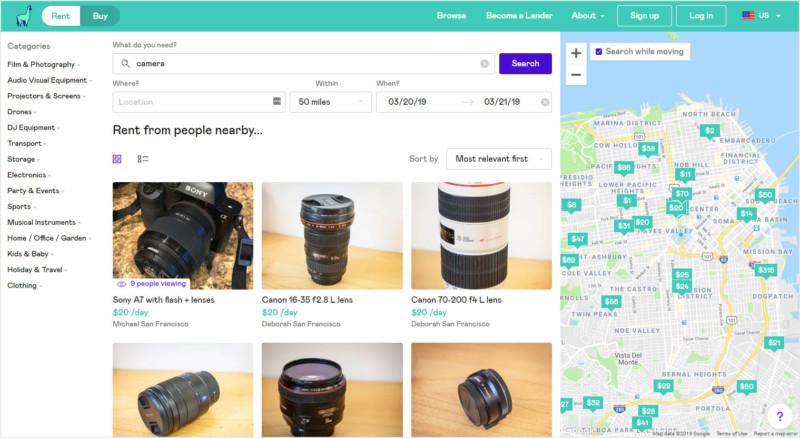This screenshot has width=800, height=438.
Task: Open the Electronics category
Action: [x=29, y=175]
